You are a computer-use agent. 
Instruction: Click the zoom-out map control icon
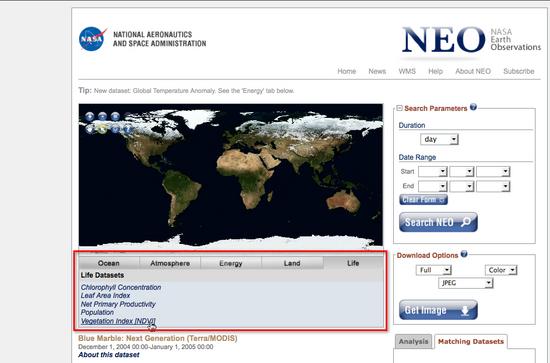pos(102,116)
